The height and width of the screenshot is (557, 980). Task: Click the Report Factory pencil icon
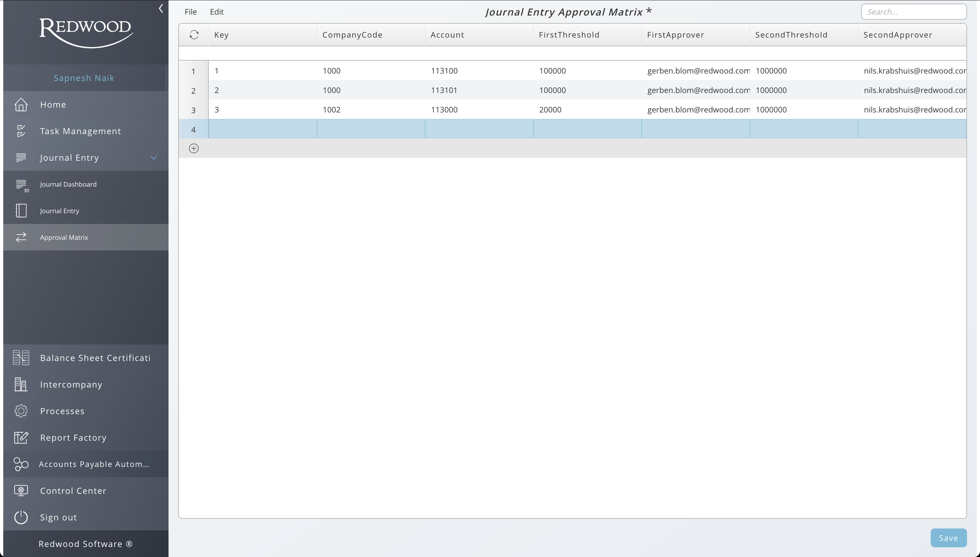[x=21, y=437]
